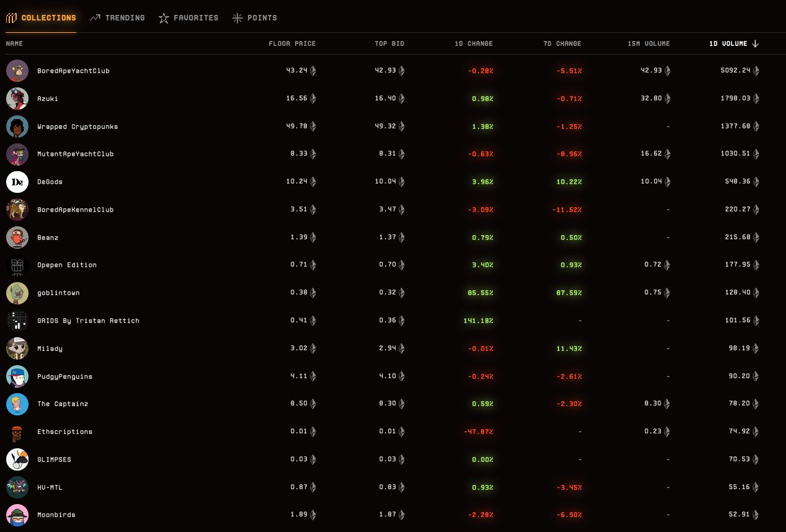Open Azuki collection avatar
786x532 pixels.
click(x=17, y=99)
